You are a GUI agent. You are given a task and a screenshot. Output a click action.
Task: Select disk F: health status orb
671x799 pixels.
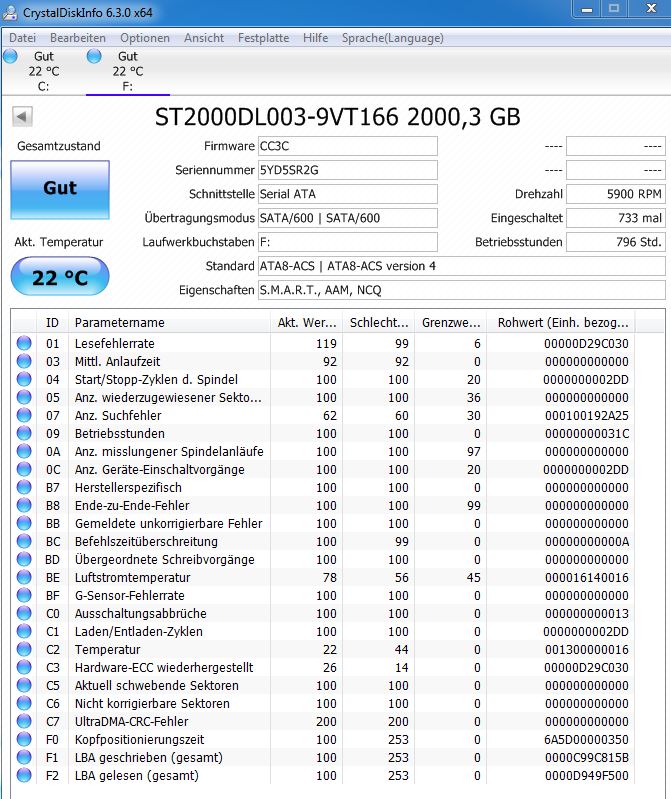coord(94,57)
